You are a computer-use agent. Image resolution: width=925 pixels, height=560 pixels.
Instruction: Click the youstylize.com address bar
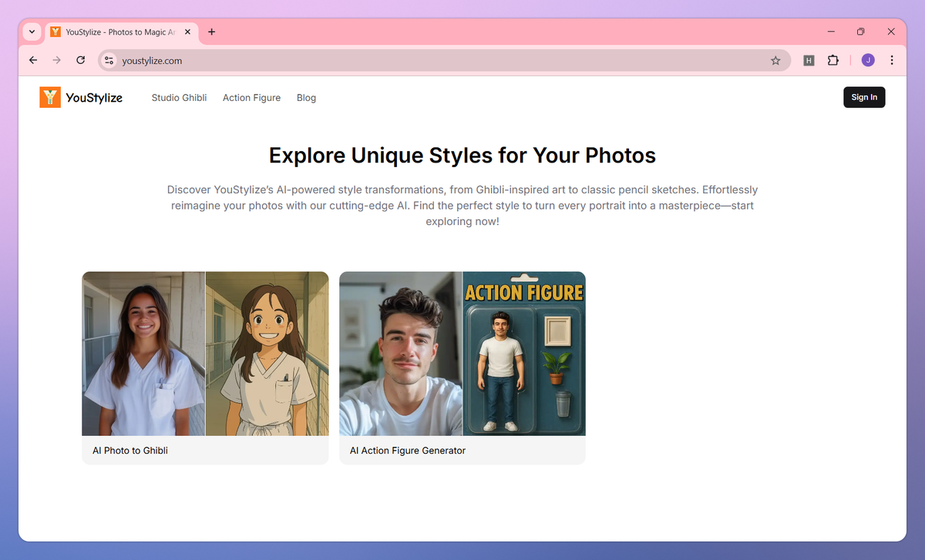tap(443, 60)
